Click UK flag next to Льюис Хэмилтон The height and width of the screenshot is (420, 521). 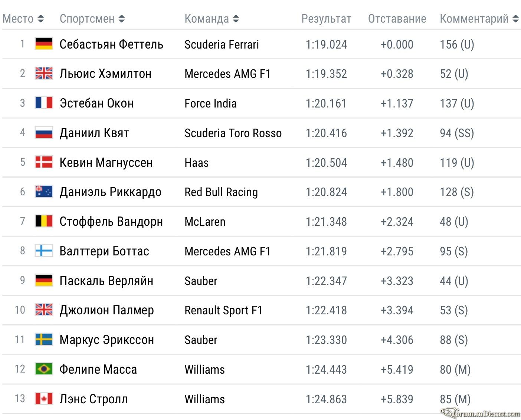point(44,73)
